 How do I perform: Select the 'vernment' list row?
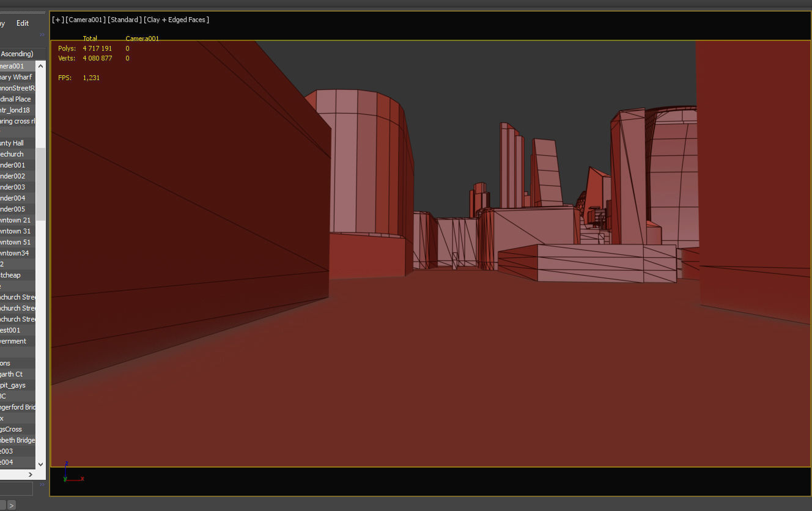click(x=18, y=341)
